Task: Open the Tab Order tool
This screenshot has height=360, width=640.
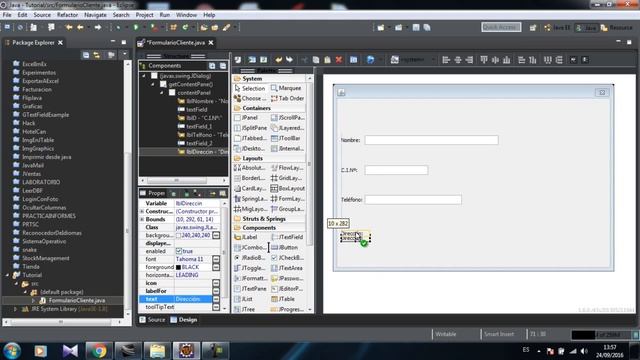Action: pos(288,98)
